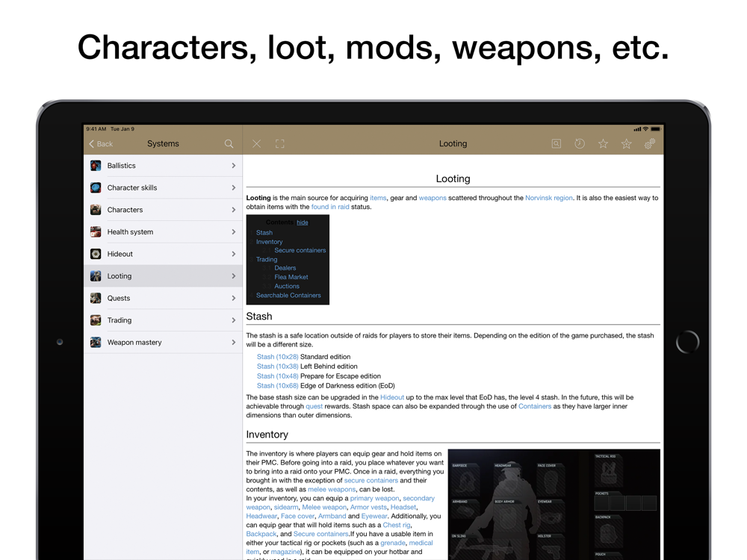Image resolution: width=747 pixels, height=560 pixels.
Task: Click the Hideout row icon
Action: coord(96,254)
